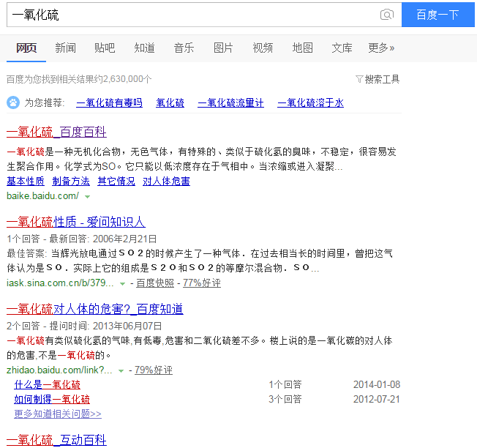Switch to the 新闻 tab

click(65, 48)
